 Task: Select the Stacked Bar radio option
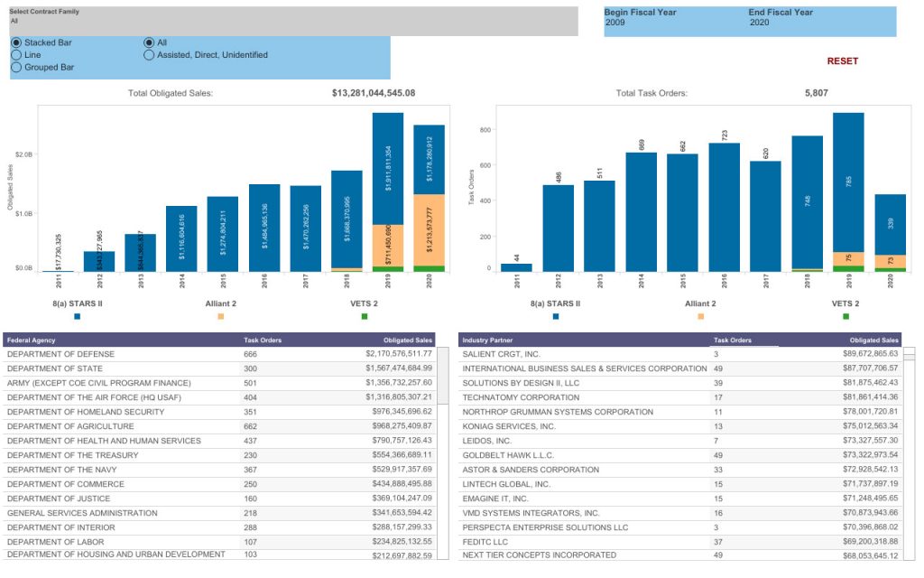coord(16,42)
